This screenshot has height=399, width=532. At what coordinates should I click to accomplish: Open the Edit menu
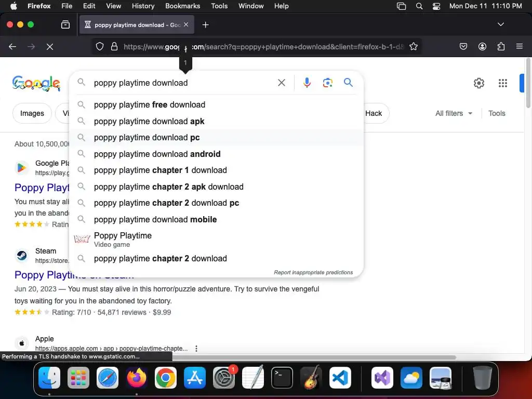(x=89, y=6)
